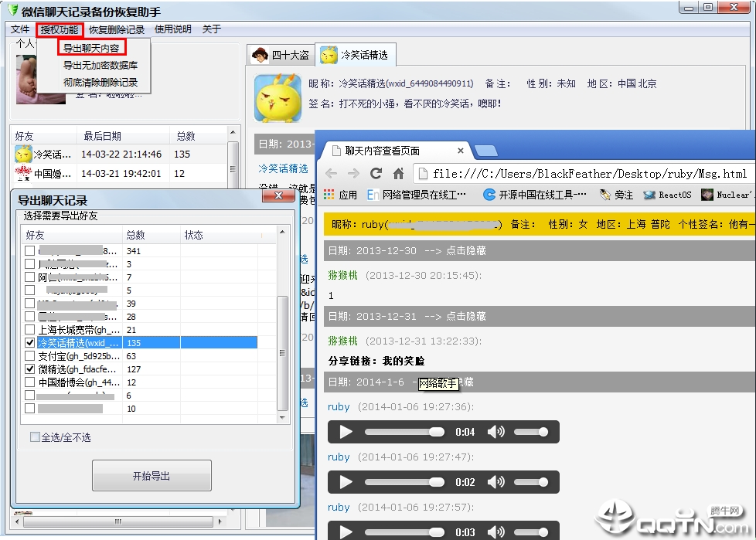756x540 pixels.
Task: Collapse the 2013-12-31 date section
Action: click(x=466, y=317)
